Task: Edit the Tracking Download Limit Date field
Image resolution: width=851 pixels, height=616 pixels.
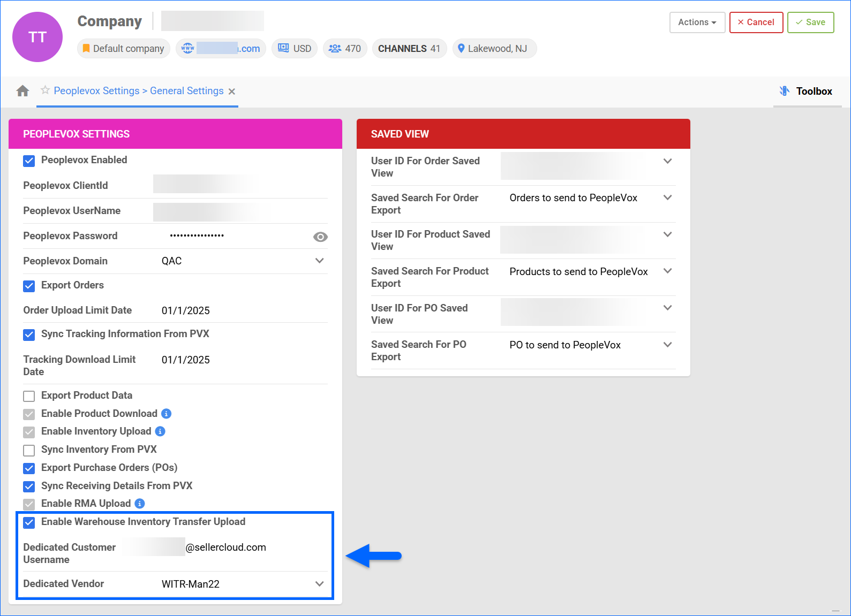Action: pyautogui.click(x=240, y=360)
